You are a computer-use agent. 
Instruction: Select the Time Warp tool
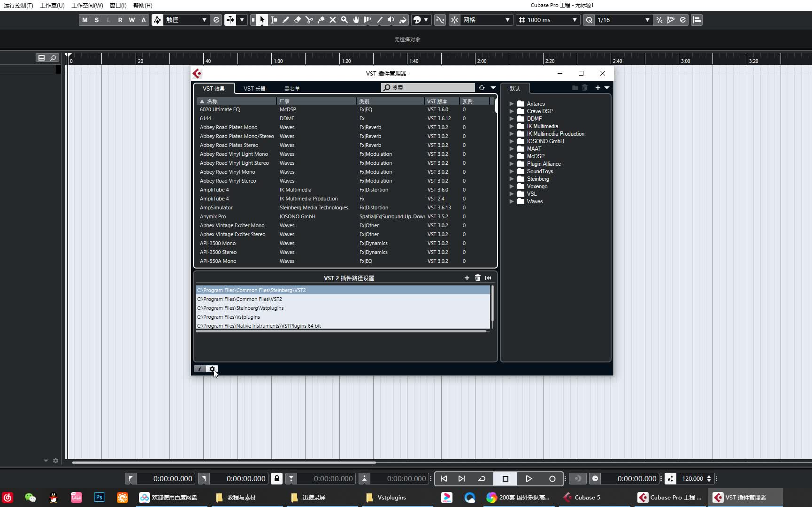pos(368,20)
